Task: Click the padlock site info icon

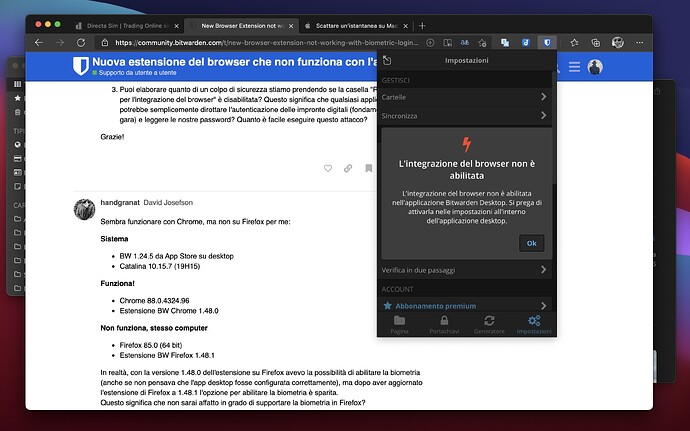Action: coord(105,43)
